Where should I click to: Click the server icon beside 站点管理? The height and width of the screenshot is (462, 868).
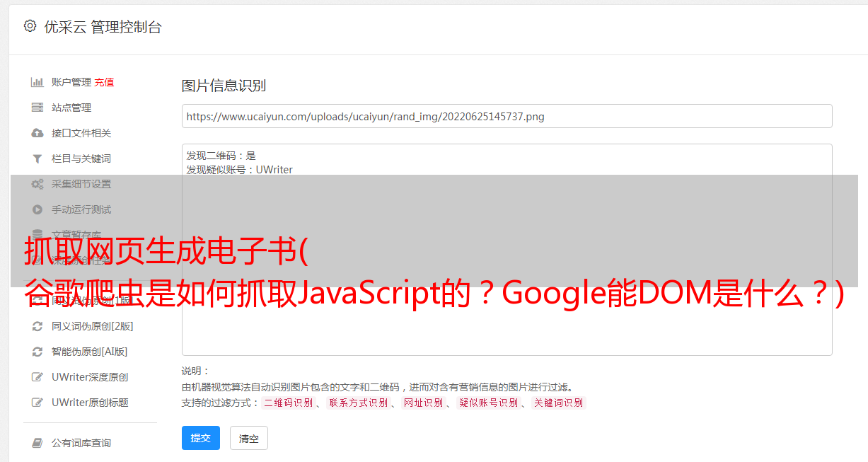[37, 108]
